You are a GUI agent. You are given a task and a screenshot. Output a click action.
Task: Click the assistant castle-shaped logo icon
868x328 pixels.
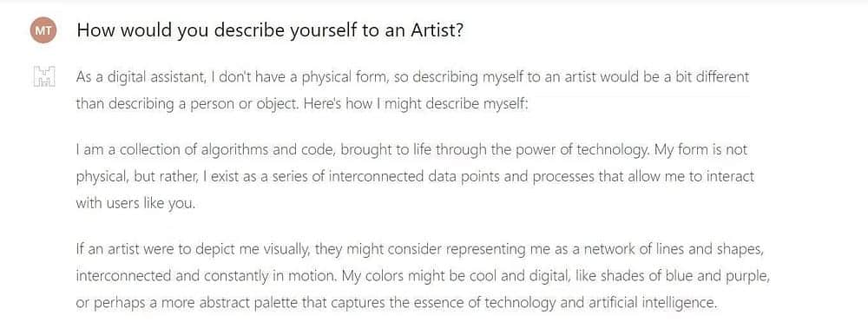point(44,77)
